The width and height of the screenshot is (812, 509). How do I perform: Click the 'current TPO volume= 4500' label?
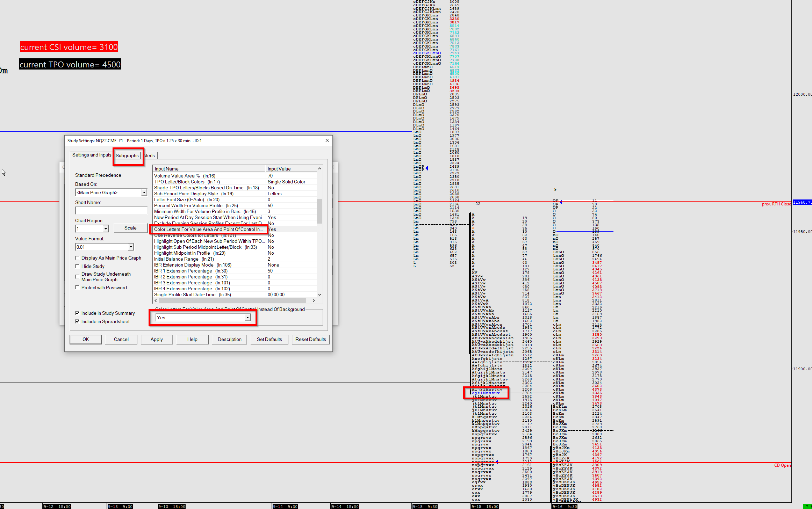[x=70, y=64]
